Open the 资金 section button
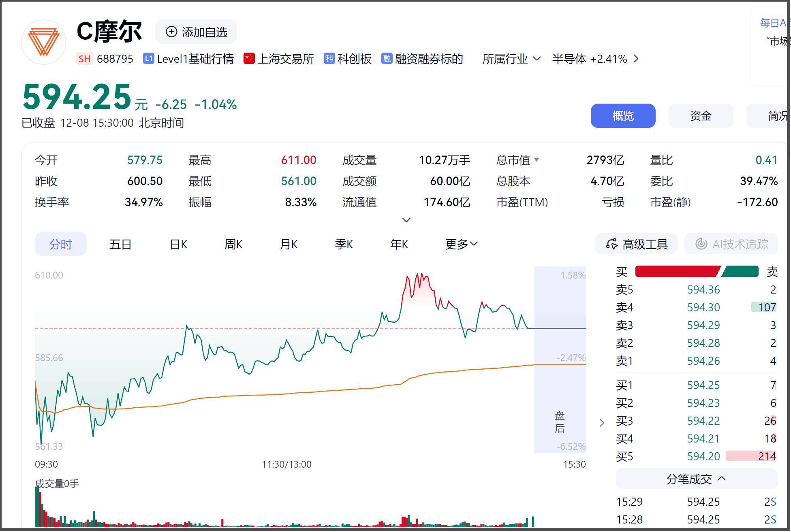This screenshot has width=791, height=532. 700,116
